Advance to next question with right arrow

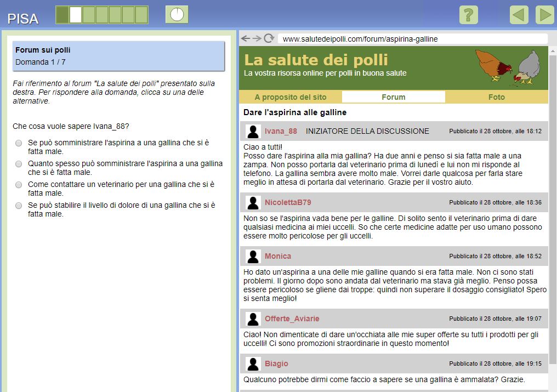click(544, 15)
